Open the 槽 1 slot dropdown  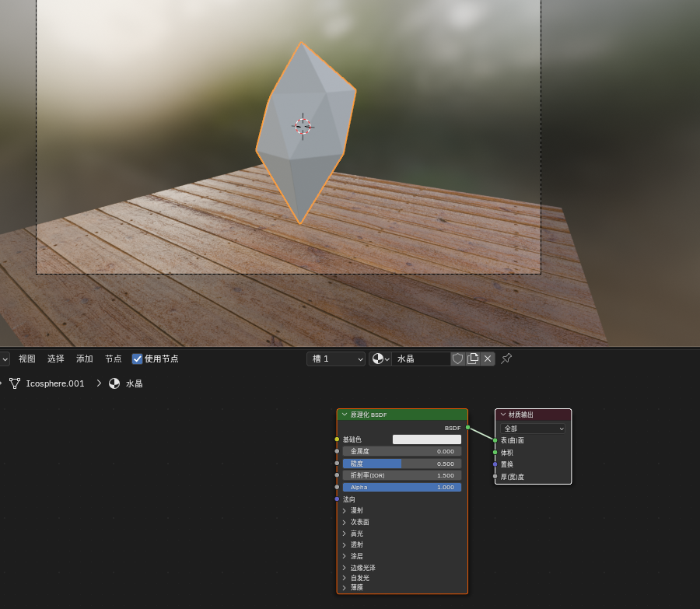[336, 359]
